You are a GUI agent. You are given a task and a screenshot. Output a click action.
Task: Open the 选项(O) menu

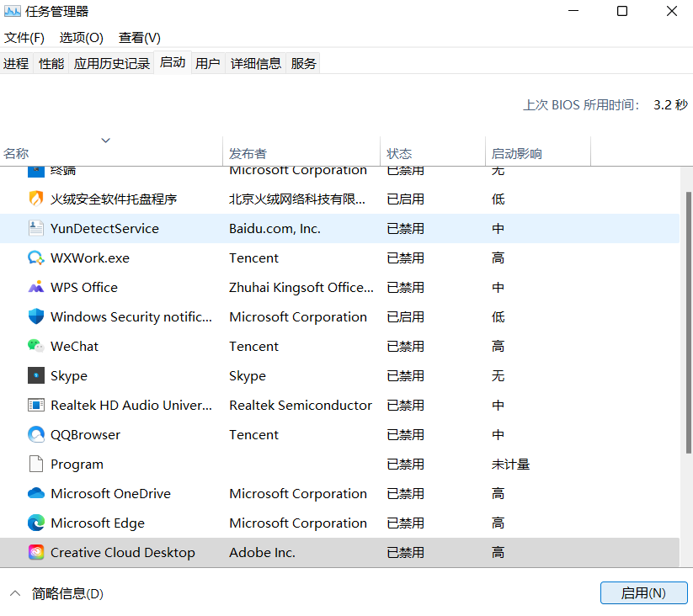coord(82,38)
